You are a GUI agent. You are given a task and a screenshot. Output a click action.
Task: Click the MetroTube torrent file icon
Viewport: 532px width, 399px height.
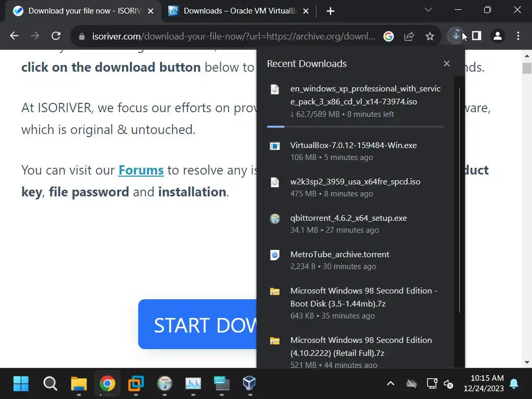[274, 255]
